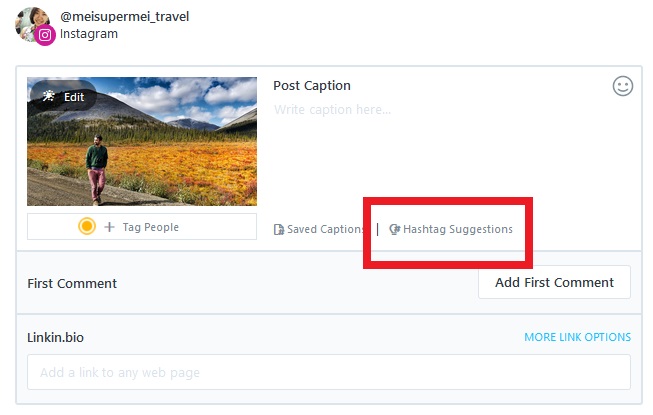Click the Edit label on photo
The image size is (653, 415).
click(74, 97)
